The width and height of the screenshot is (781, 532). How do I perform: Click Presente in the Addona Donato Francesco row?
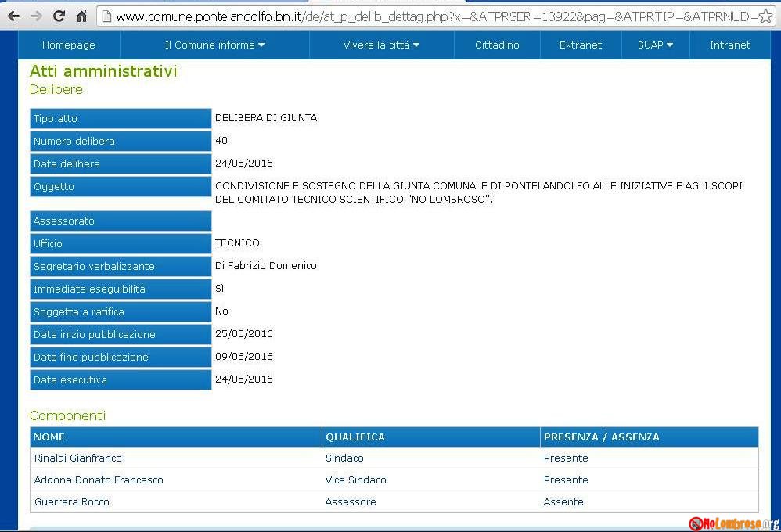click(x=566, y=480)
